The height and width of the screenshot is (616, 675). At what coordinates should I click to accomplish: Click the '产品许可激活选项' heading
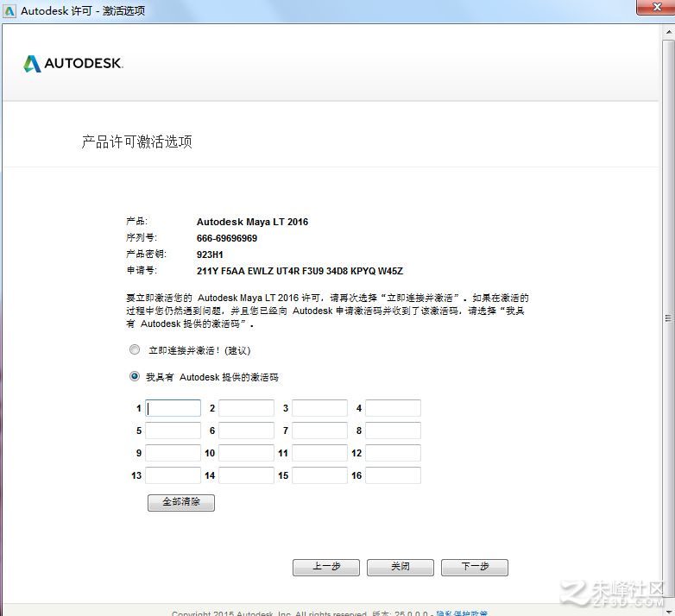click(137, 141)
